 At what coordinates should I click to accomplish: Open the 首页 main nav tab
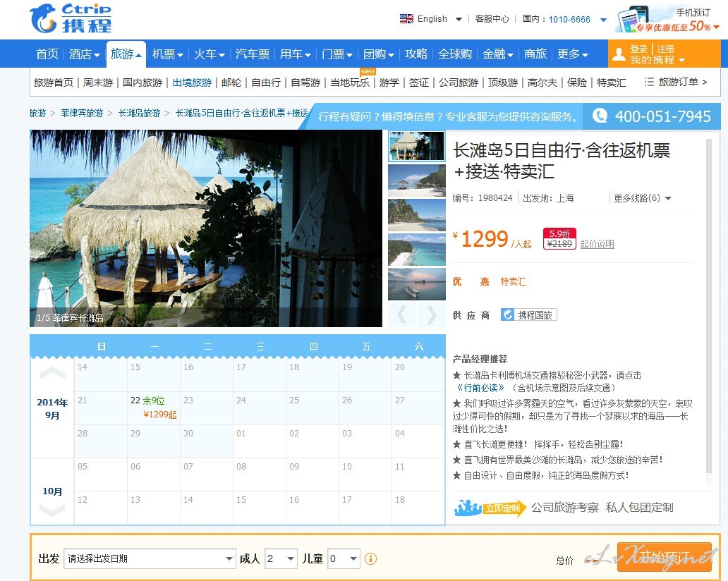click(47, 54)
